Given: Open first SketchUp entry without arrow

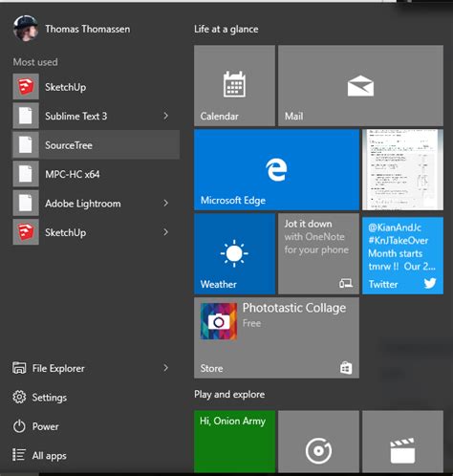Looking at the screenshot, I should pyautogui.click(x=96, y=87).
